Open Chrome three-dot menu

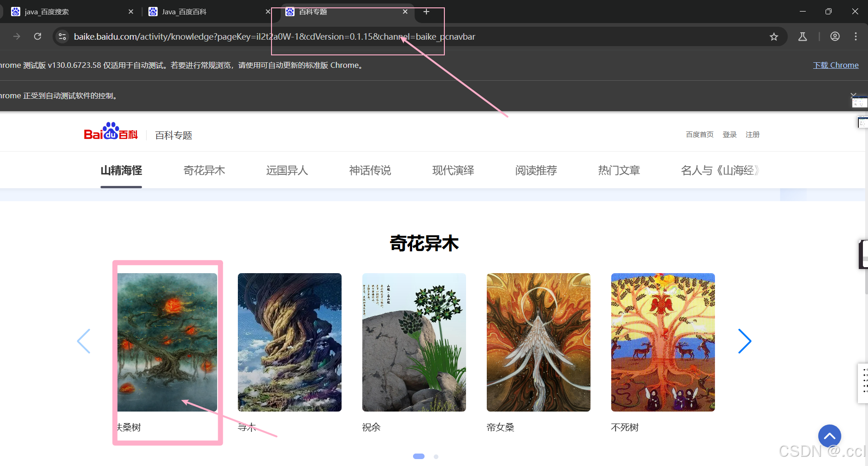pyautogui.click(x=856, y=36)
